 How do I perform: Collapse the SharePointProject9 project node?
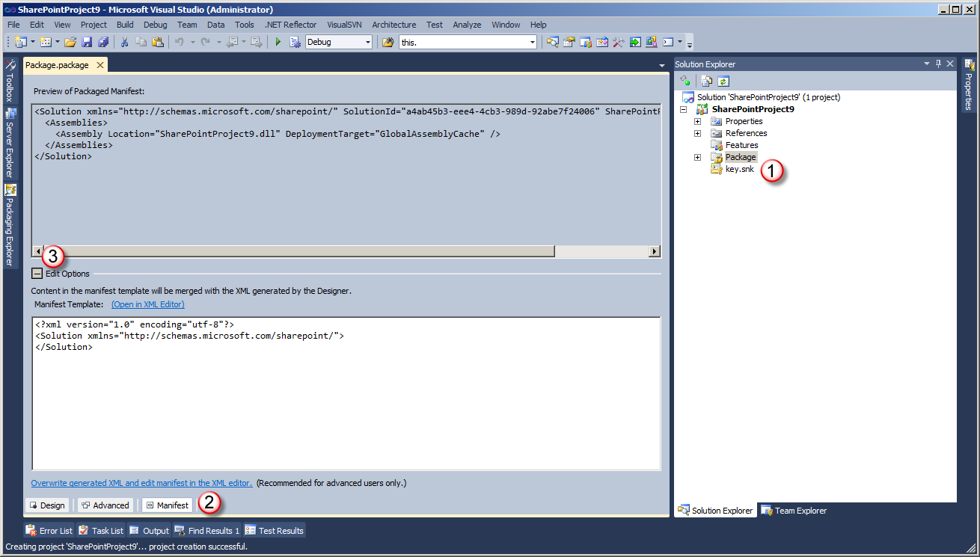683,109
